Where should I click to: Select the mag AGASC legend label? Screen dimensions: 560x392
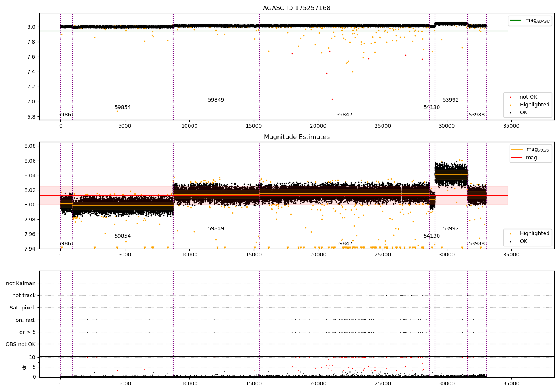pyautogui.click(x=537, y=21)
